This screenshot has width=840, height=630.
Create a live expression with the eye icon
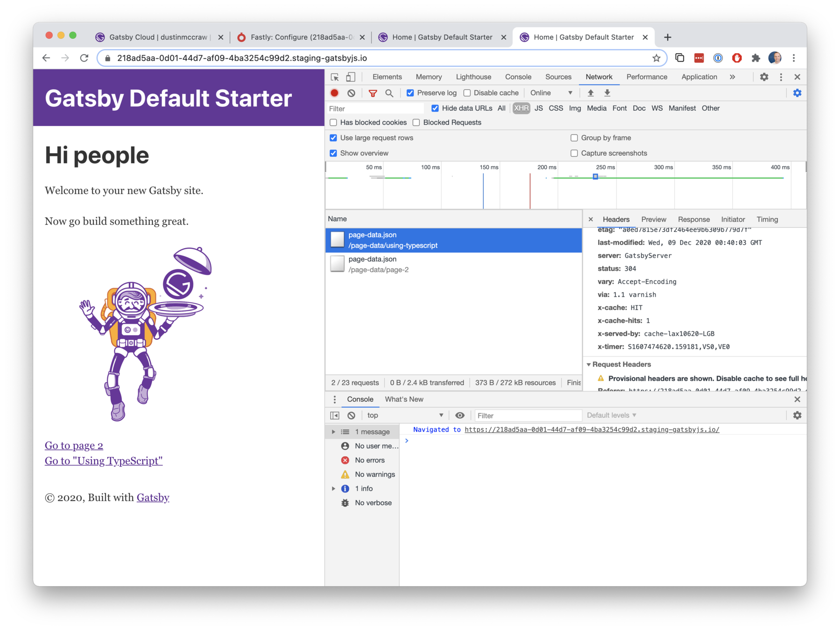[x=460, y=415]
